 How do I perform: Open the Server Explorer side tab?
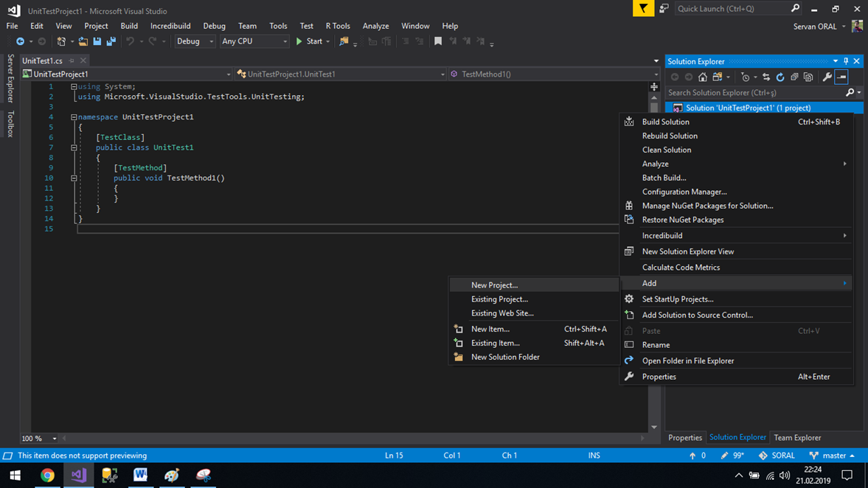10,78
